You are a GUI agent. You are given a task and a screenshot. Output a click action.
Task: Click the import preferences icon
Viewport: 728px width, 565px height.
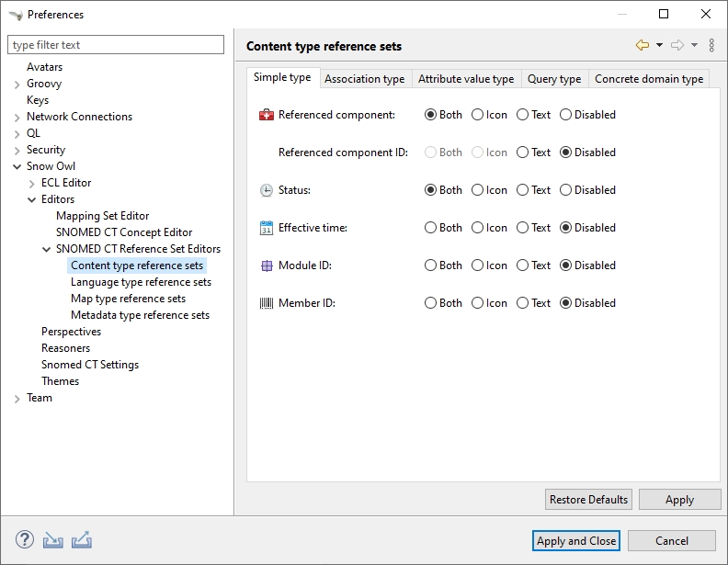coord(53,540)
